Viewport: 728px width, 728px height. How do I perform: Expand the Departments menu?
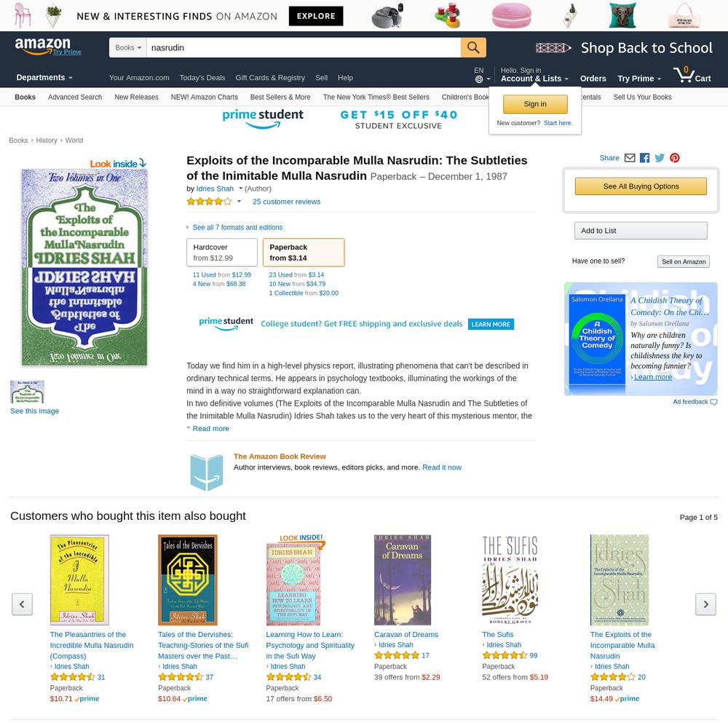tap(44, 78)
